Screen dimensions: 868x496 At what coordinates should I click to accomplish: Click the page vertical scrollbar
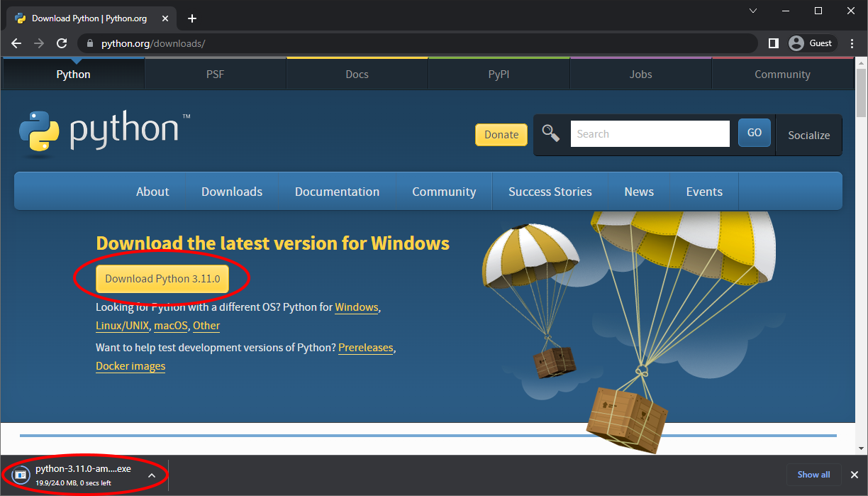862,92
